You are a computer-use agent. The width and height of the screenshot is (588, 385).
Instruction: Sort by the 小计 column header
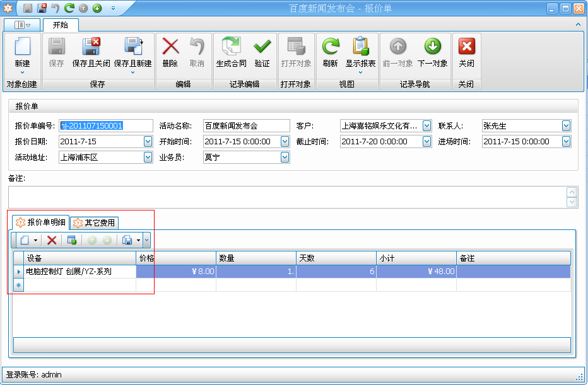tap(416, 258)
